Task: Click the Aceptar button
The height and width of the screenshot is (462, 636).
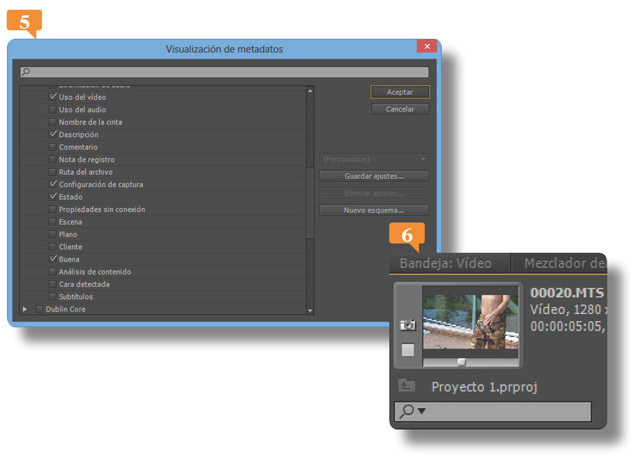Action: (400, 92)
